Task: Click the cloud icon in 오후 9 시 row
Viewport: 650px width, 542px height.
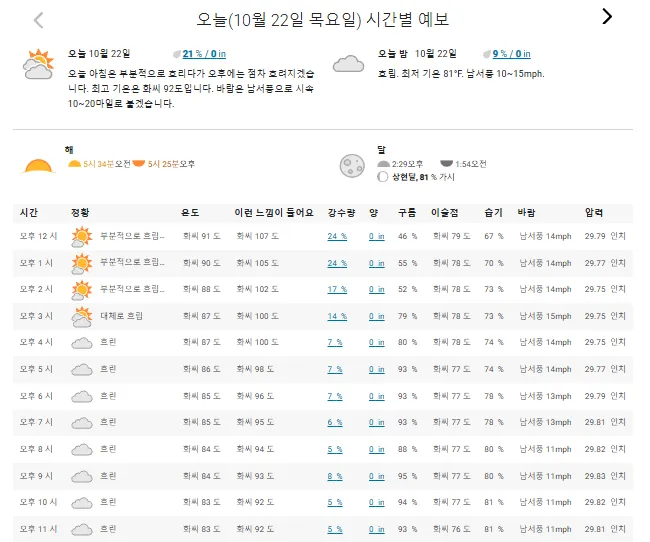Action: (82, 476)
